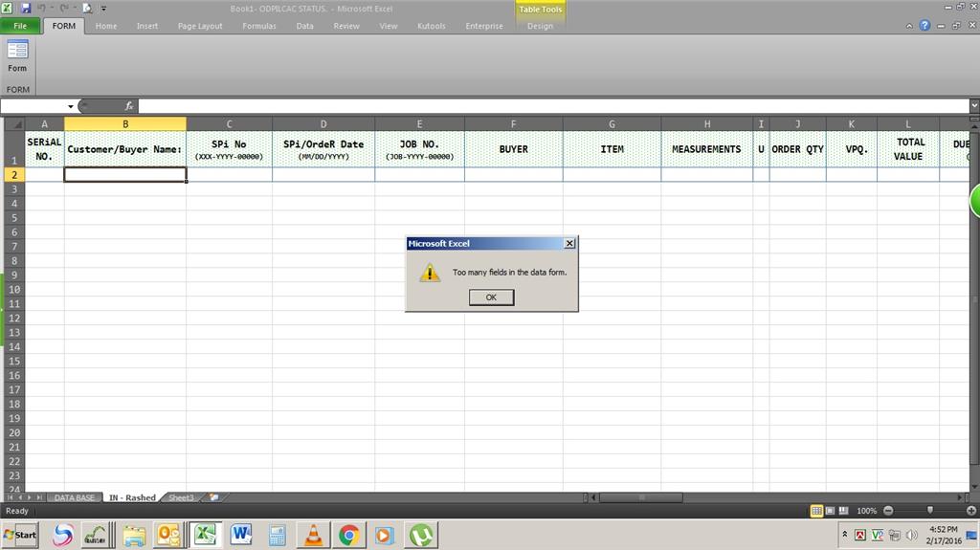The height and width of the screenshot is (550, 980).
Task: Open the View ribbon tab
Action: [x=389, y=26]
